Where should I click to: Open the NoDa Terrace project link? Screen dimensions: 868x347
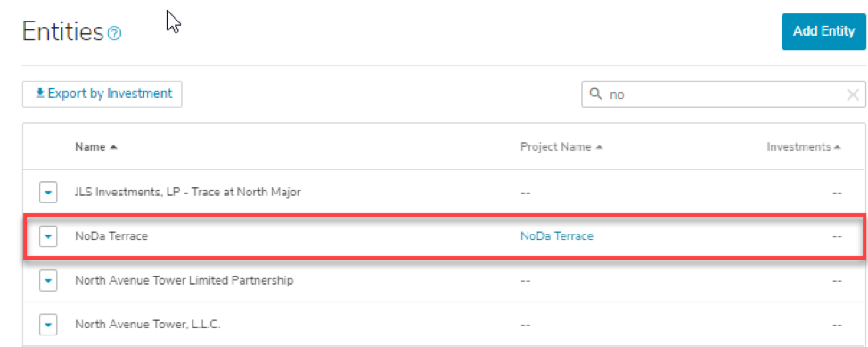[x=556, y=236]
